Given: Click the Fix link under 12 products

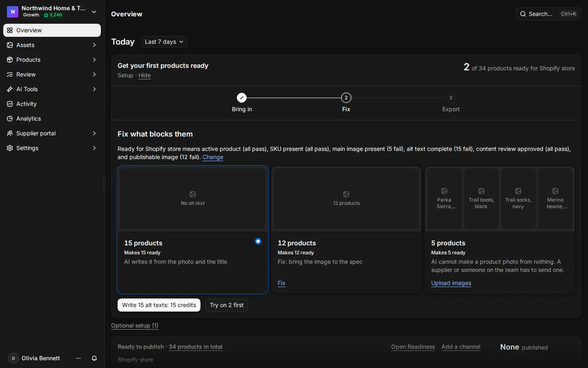Looking at the screenshot, I should tap(281, 283).
